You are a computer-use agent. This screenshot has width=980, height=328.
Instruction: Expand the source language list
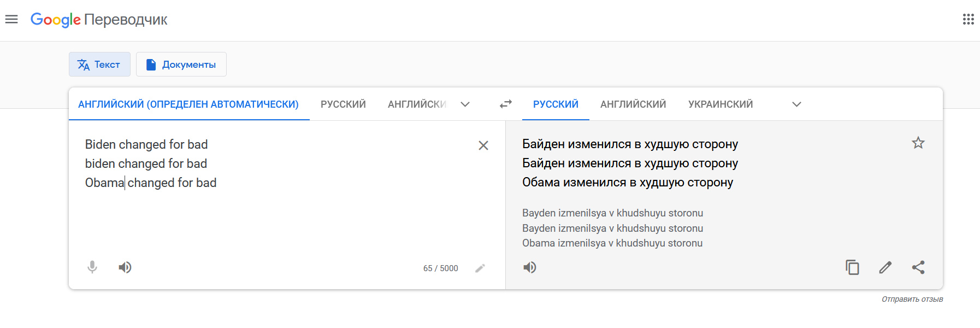tap(465, 104)
